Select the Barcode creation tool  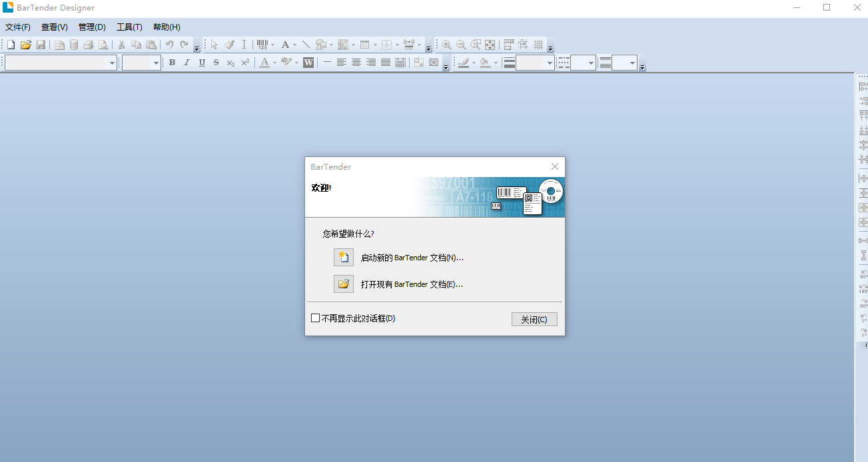tap(262, 45)
